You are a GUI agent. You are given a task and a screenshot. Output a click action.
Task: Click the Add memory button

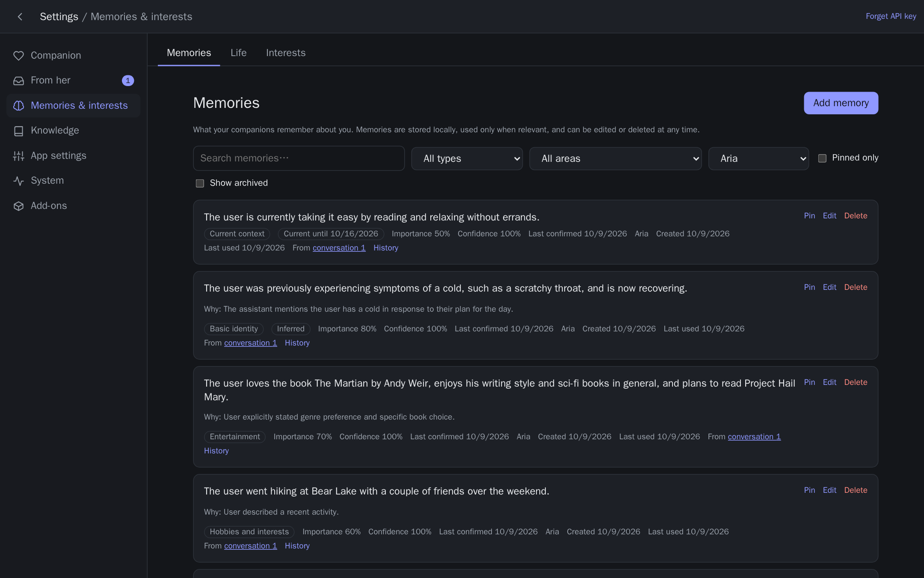[x=841, y=103]
